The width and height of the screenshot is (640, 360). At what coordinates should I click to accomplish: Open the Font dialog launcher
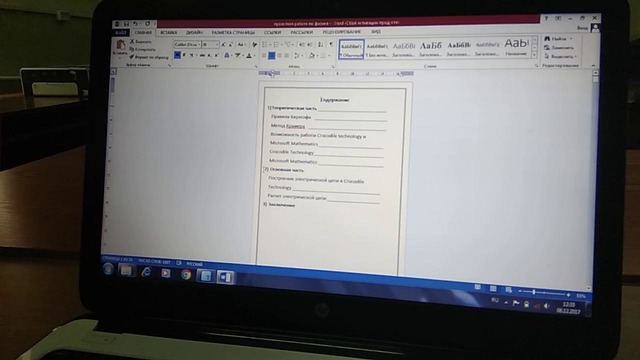256,67
